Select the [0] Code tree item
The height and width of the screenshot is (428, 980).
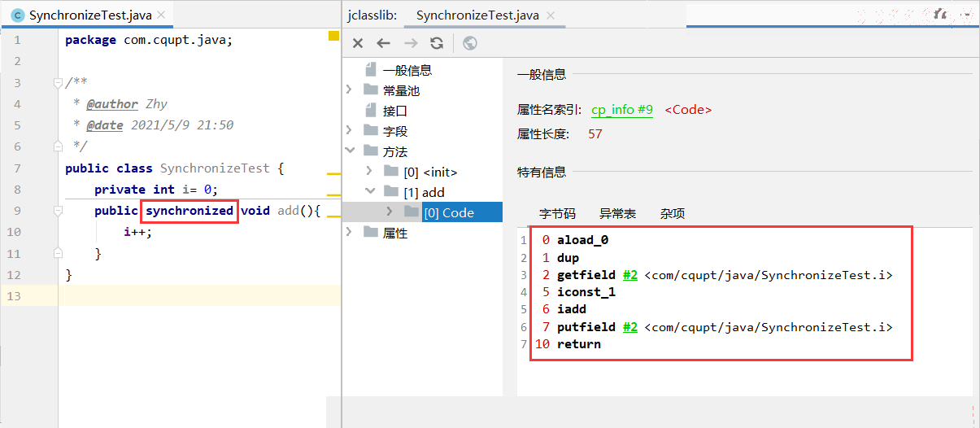(449, 212)
